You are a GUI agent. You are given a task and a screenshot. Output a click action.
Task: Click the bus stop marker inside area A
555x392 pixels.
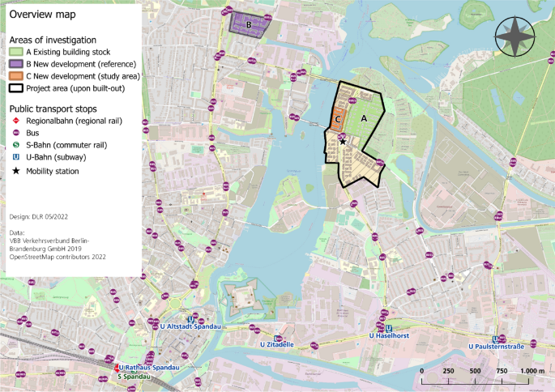click(x=352, y=100)
